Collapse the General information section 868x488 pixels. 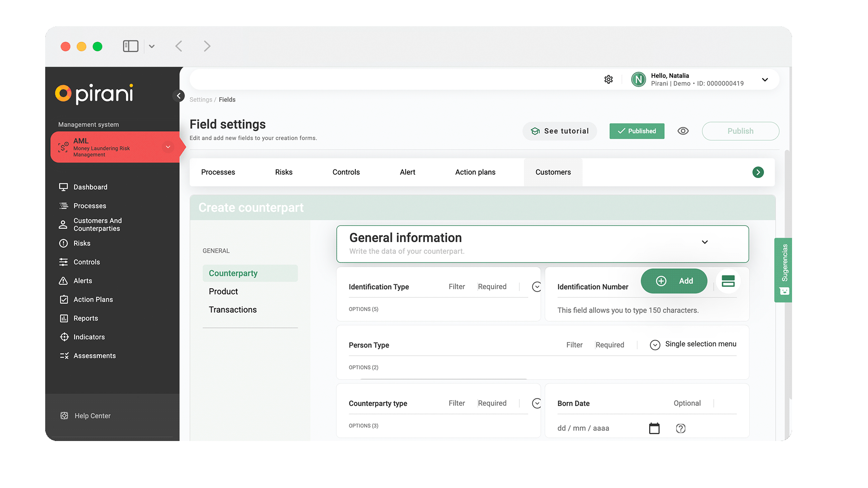tap(704, 242)
